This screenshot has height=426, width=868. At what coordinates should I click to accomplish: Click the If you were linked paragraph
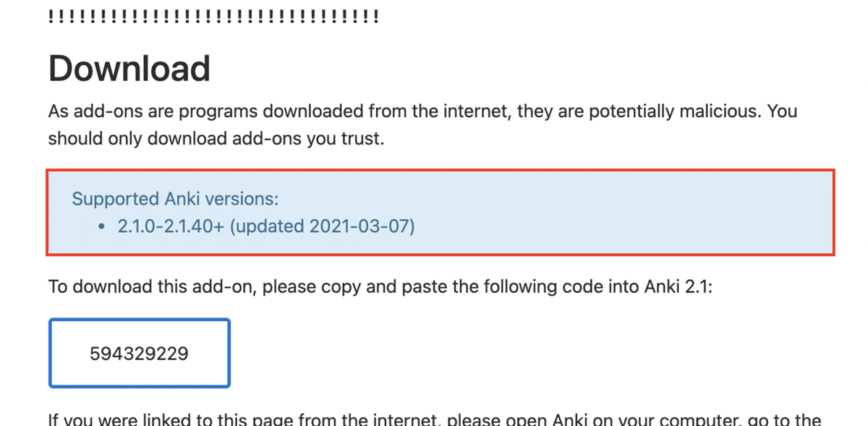pos(434,419)
